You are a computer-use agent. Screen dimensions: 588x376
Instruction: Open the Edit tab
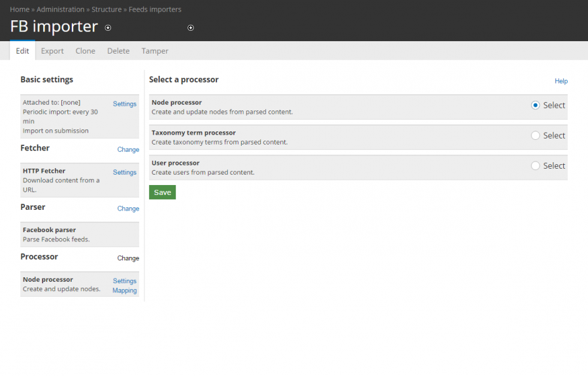coord(22,50)
